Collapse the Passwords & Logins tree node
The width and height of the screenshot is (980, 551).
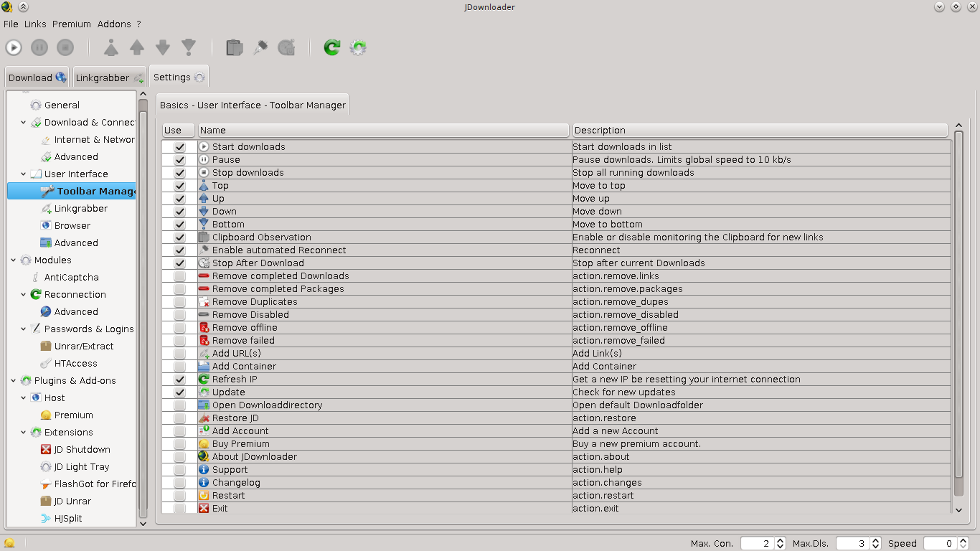(24, 329)
